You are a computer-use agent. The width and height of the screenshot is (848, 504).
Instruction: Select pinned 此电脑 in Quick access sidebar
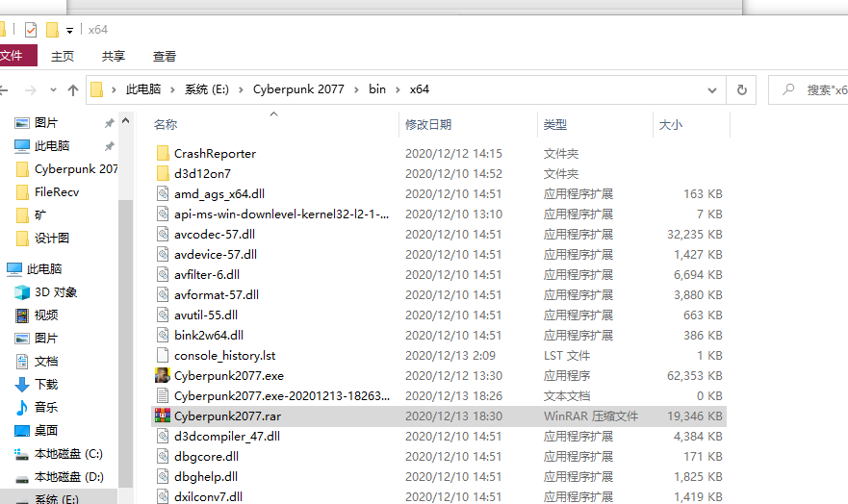point(52,146)
